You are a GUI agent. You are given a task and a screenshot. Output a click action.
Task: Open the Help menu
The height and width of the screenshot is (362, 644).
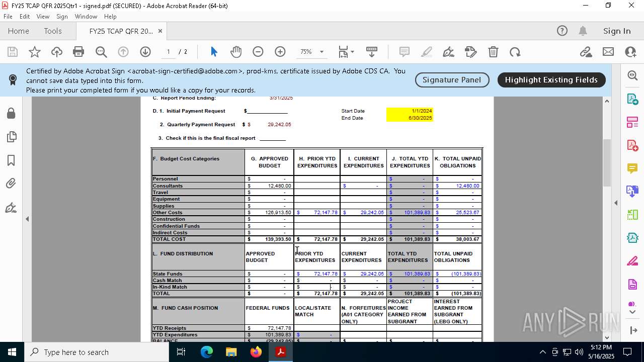(x=110, y=17)
